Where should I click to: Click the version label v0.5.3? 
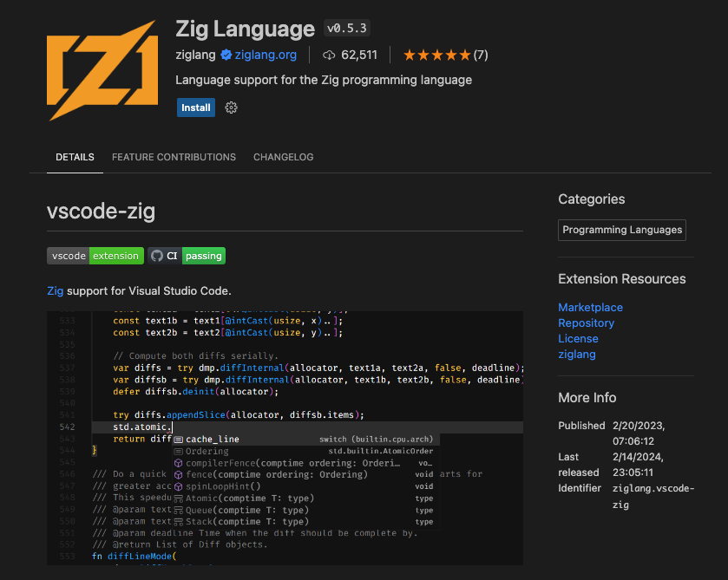(346, 29)
